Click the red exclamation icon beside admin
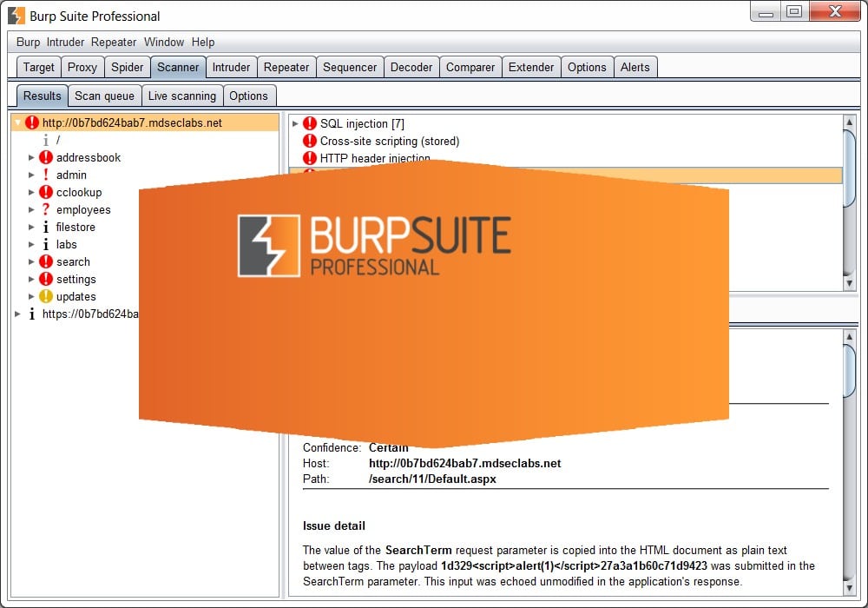Screen dimensions: 868x608 point(46,175)
